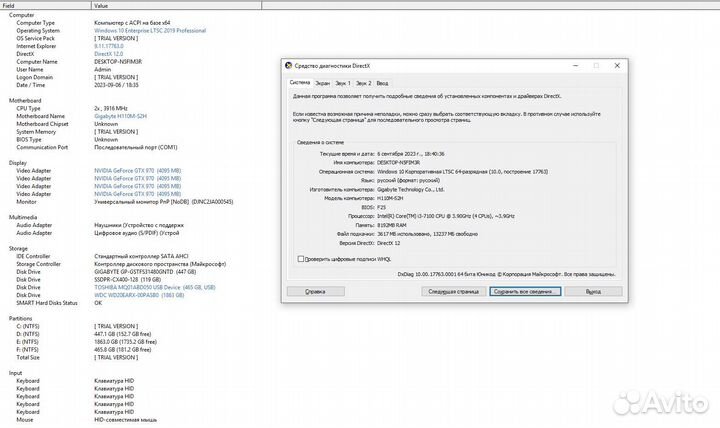Select the Communication Port row

pyautogui.click(x=97, y=147)
